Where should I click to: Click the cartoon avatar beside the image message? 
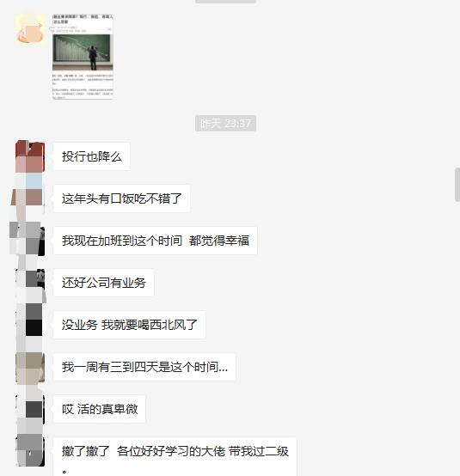pos(30,29)
